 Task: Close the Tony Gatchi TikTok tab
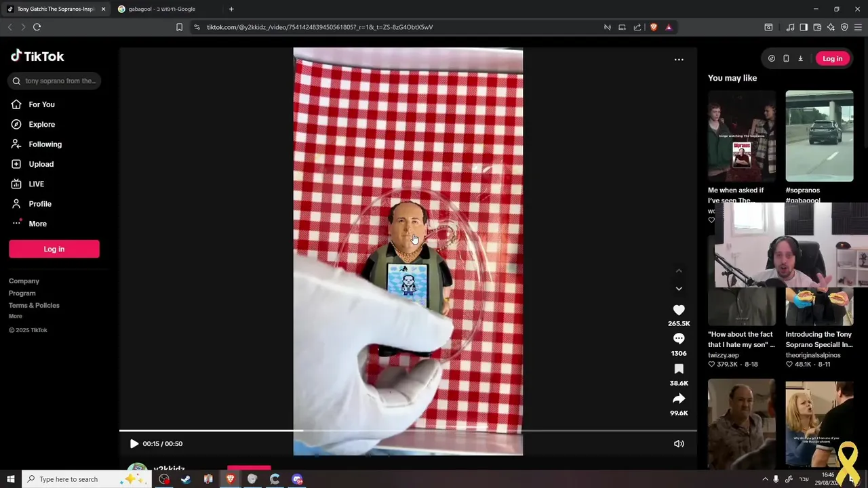tap(103, 9)
